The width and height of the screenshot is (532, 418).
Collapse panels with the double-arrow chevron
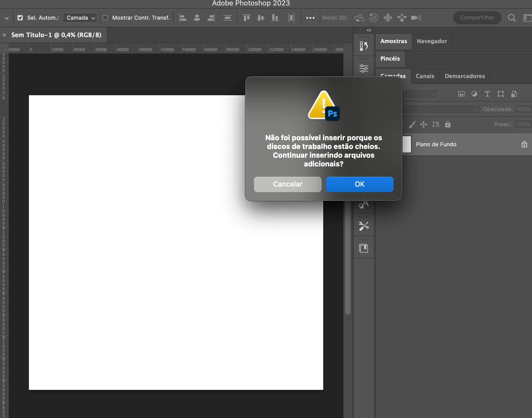(x=369, y=30)
